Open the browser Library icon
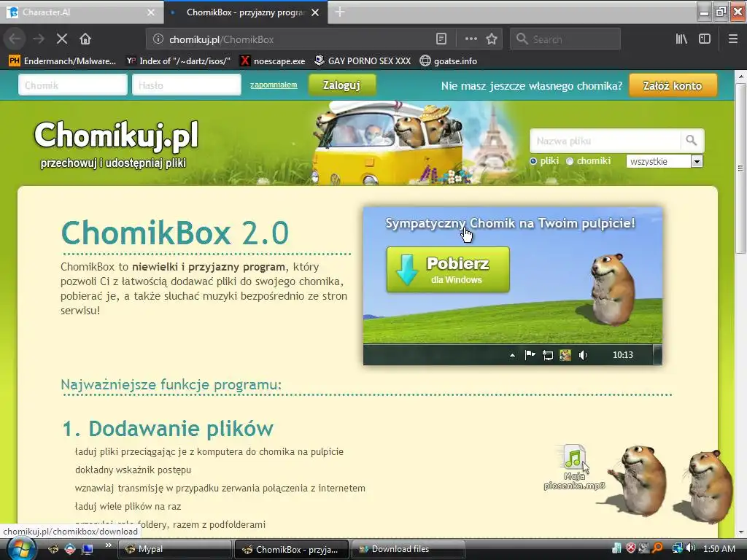This screenshot has width=747, height=560. (681, 39)
